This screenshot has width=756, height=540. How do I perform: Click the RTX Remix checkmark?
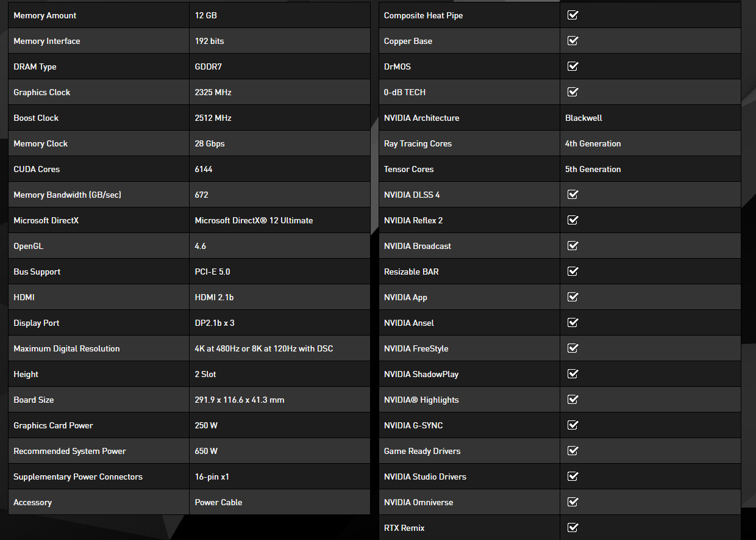pyautogui.click(x=572, y=528)
